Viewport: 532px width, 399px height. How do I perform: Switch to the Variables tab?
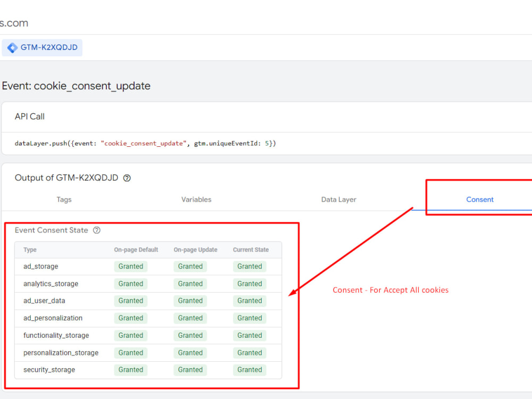196,199
